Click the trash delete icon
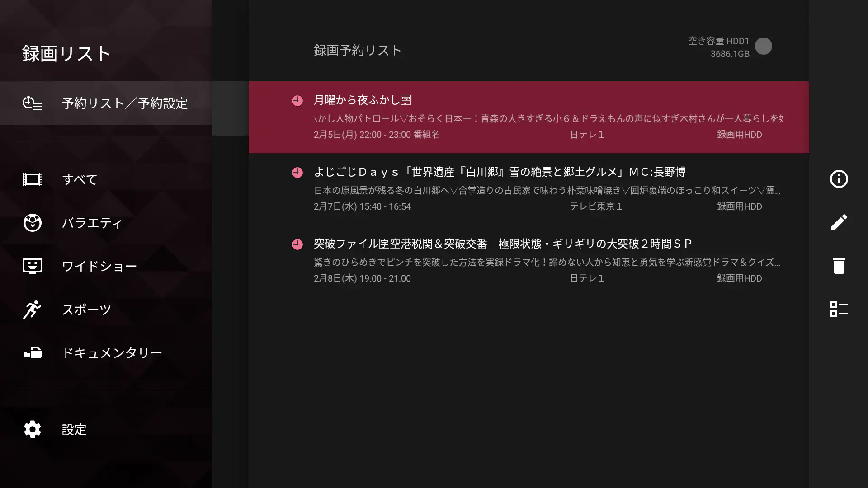The width and height of the screenshot is (868, 488). (839, 266)
